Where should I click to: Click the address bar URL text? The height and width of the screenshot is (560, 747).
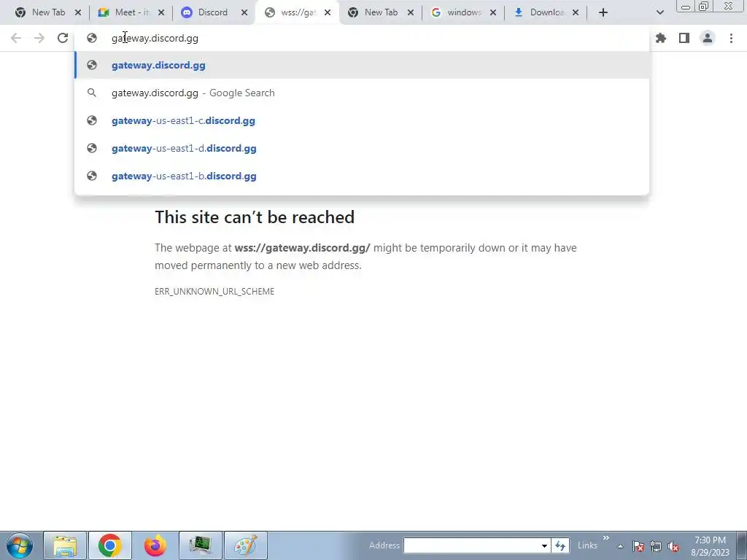coord(155,38)
